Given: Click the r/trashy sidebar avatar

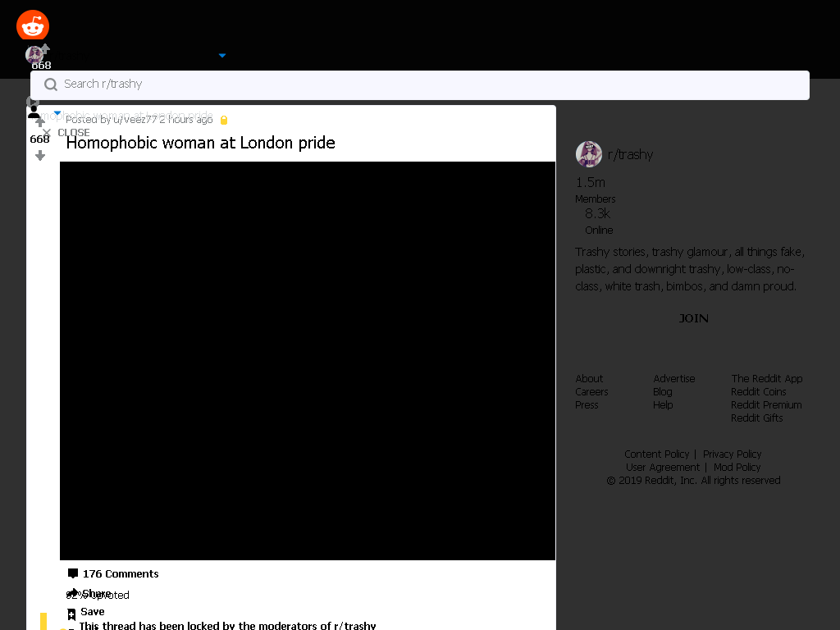Looking at the screenshot, I should pos(589,154).
